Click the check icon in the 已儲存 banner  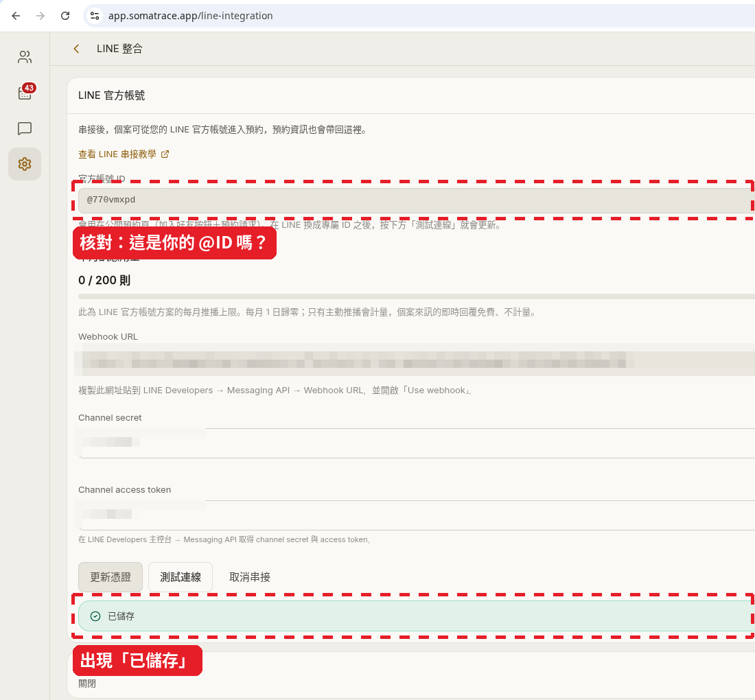(95, 616)
